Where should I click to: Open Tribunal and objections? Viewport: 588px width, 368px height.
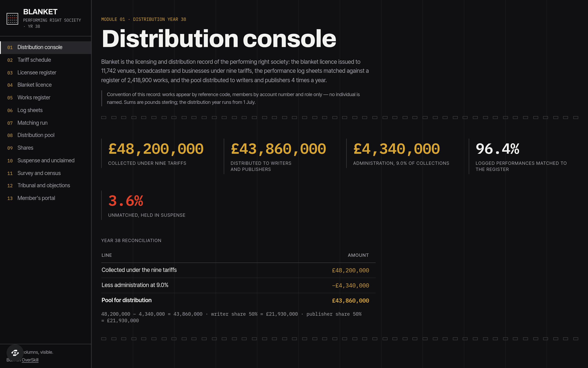(46, 185)
